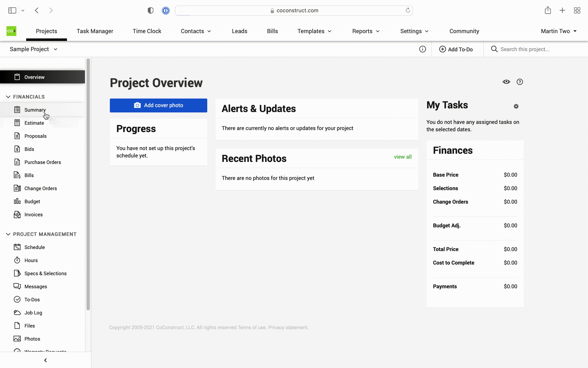Click the Messages chat bubble icon
Image resolution: width=588 pixels, height=368 pixels.
17,286
